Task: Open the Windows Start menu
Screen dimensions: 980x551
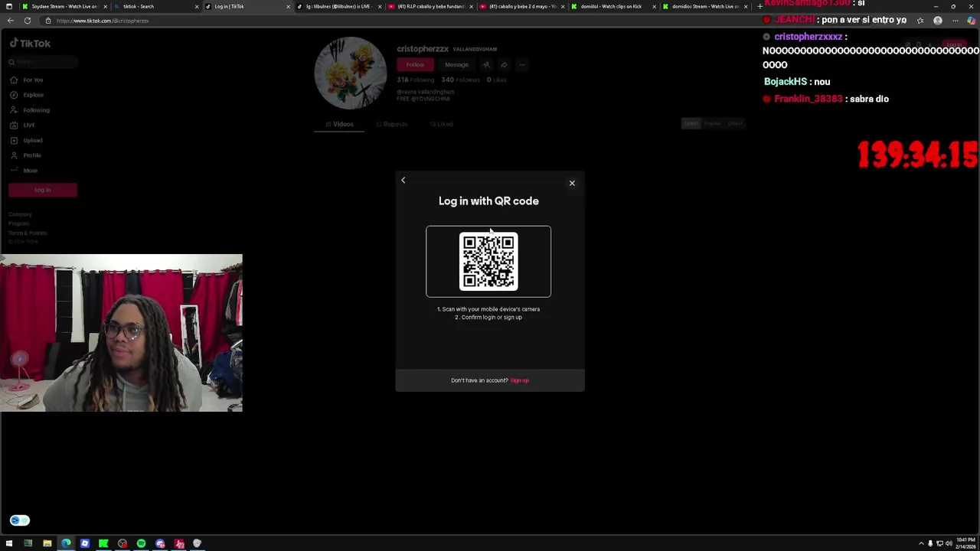Action: coord(9,543)
